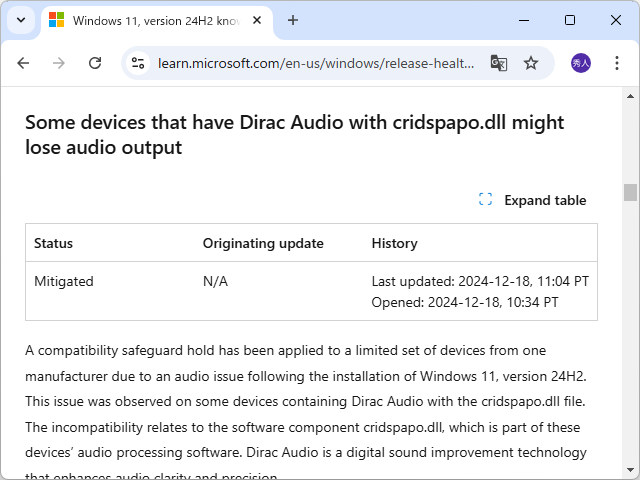The height and width of the screenshot is (480, 640).
Task: Click the expand table bracket icon
Action: point(485,200)
